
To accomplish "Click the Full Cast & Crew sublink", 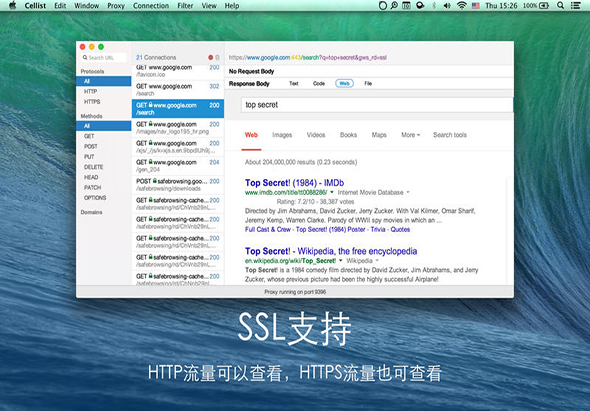I will [x=268, y=229].
